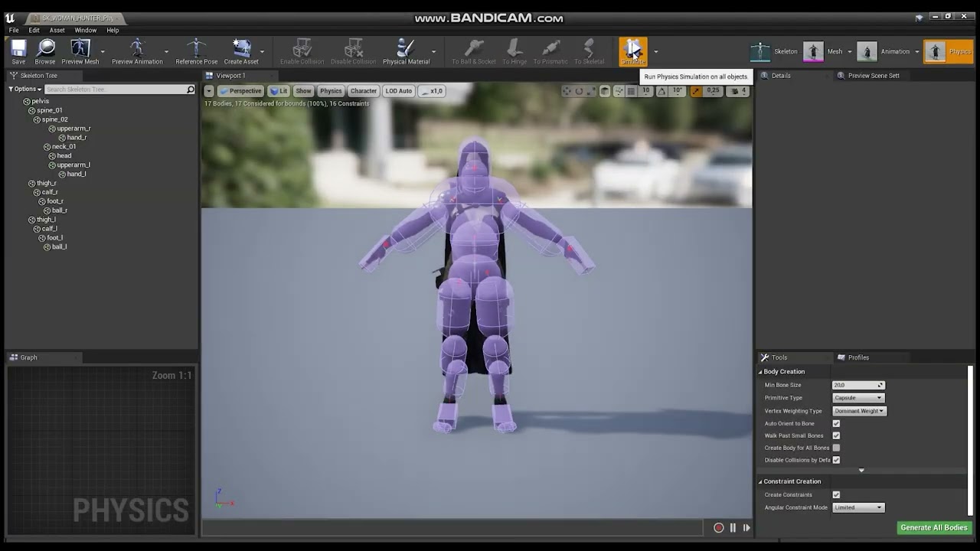Screen dimensions: 980x551
Task: Switch to the Profiles tab
Action: 858,357
